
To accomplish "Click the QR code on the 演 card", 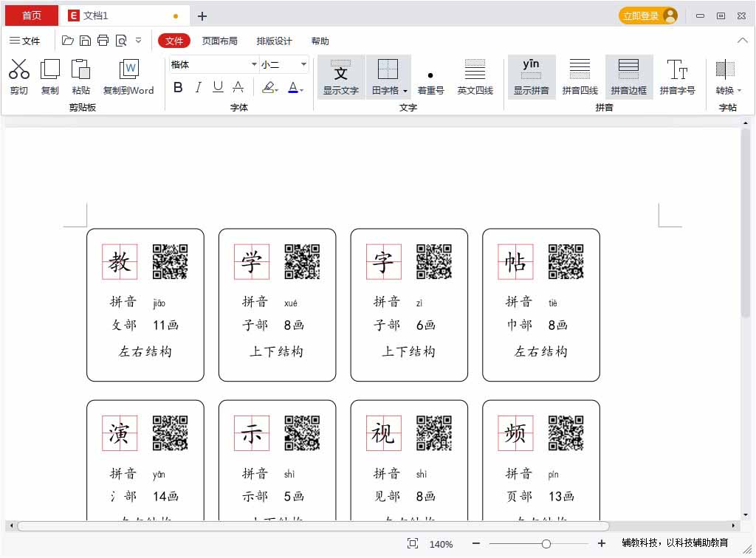I will [171, 433].
